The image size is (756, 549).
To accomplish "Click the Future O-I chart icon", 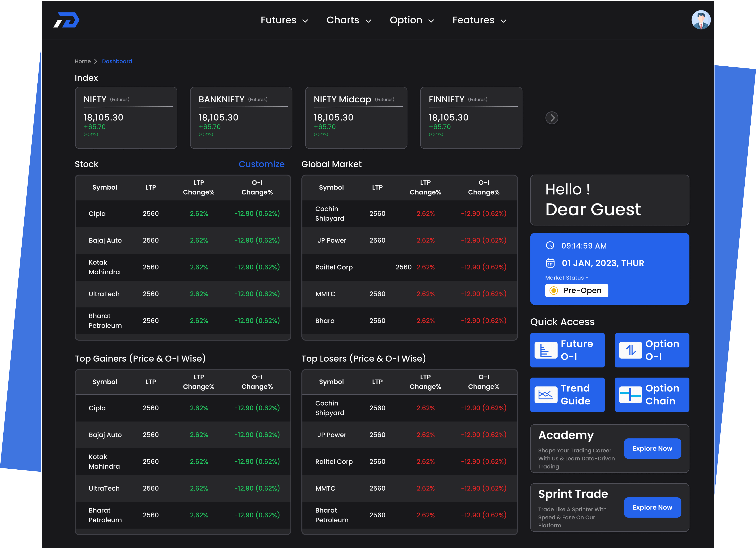I will (546, 350).
